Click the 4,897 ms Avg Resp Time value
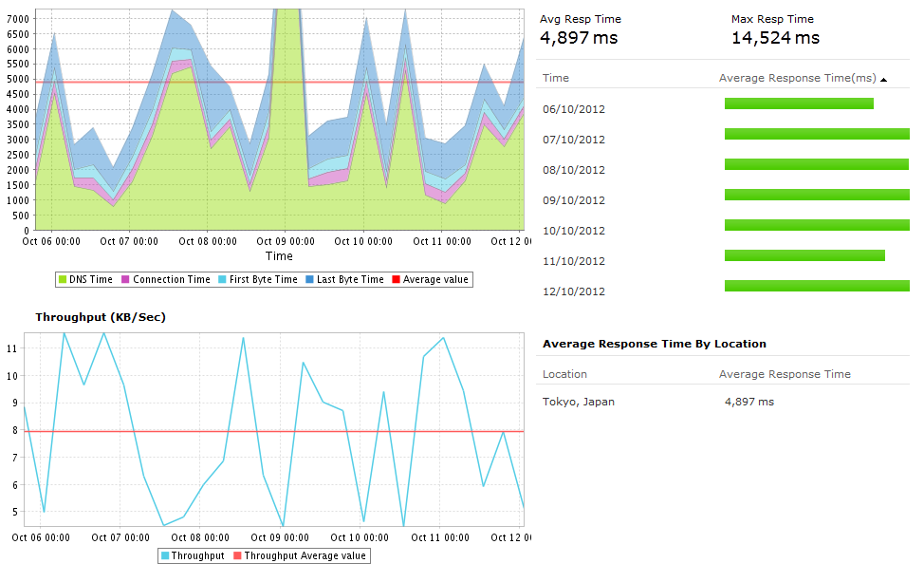 pyautogui.click(x=579, y=38)
